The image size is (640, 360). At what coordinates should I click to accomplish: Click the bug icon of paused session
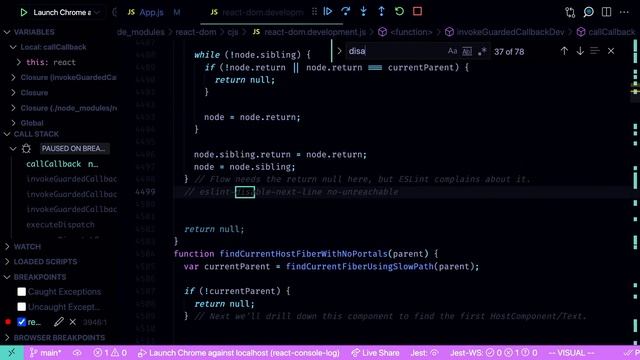[27, 149]
